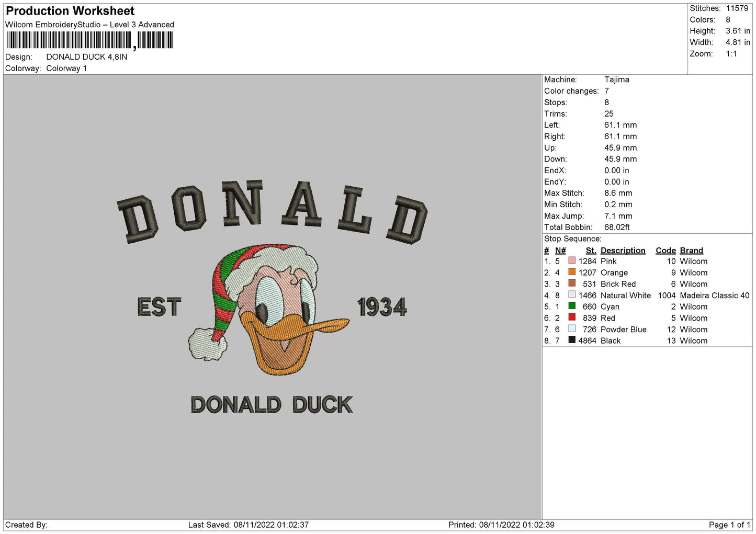Click the embroidered 'DONALD DUCK' bottom lettering

272,404
